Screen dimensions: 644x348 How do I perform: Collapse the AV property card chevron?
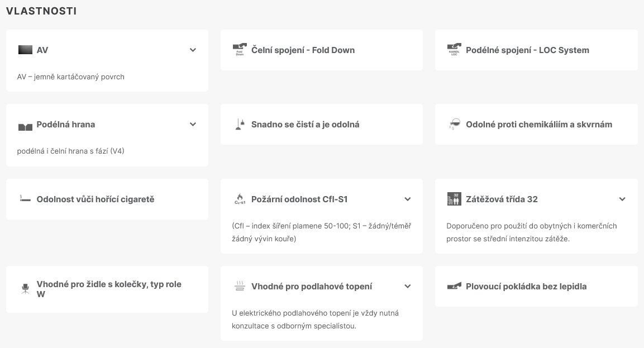tap(193, 50)
